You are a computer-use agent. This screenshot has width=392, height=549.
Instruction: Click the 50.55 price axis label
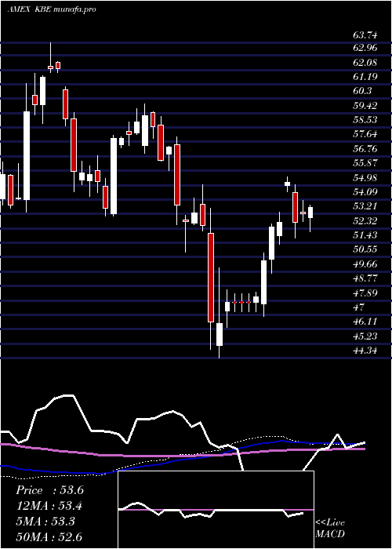[365, 249]
